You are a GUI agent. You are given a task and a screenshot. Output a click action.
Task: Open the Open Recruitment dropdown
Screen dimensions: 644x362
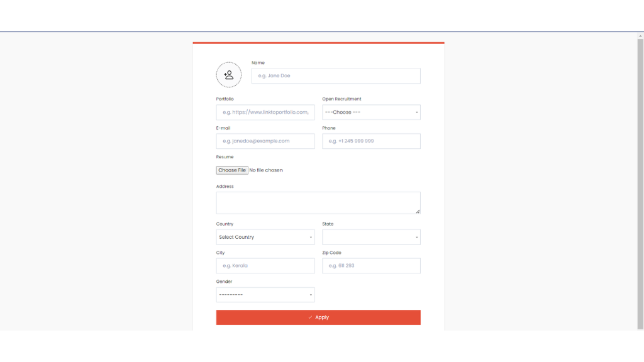point(371,112)
